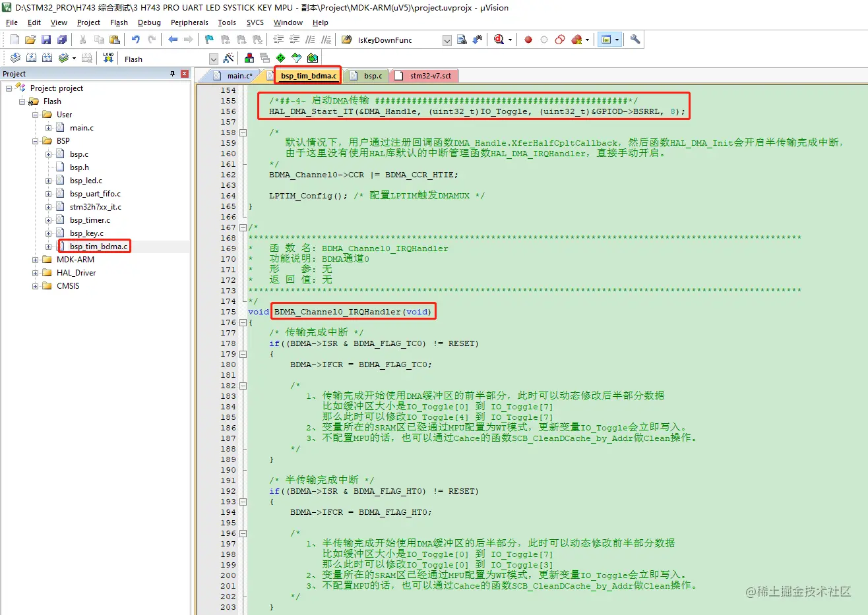Toggle the Project window view button
868x615 pixels.
(605, 40)
